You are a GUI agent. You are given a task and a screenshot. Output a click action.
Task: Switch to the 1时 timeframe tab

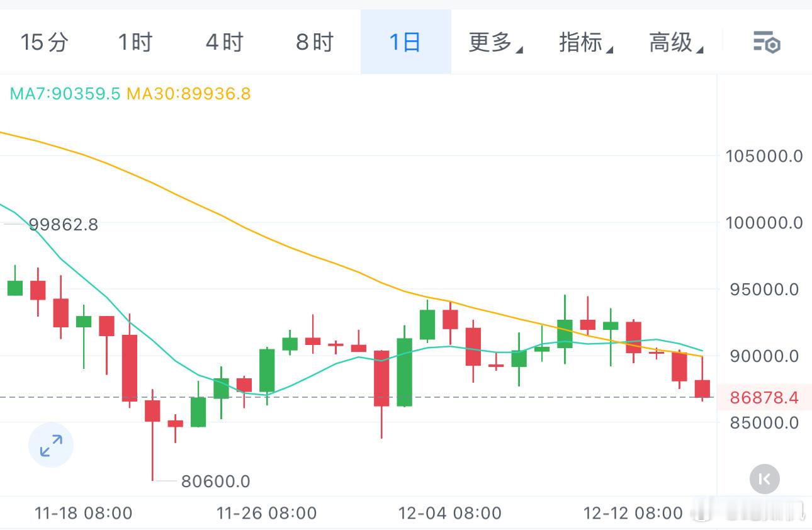pos(134,42)
